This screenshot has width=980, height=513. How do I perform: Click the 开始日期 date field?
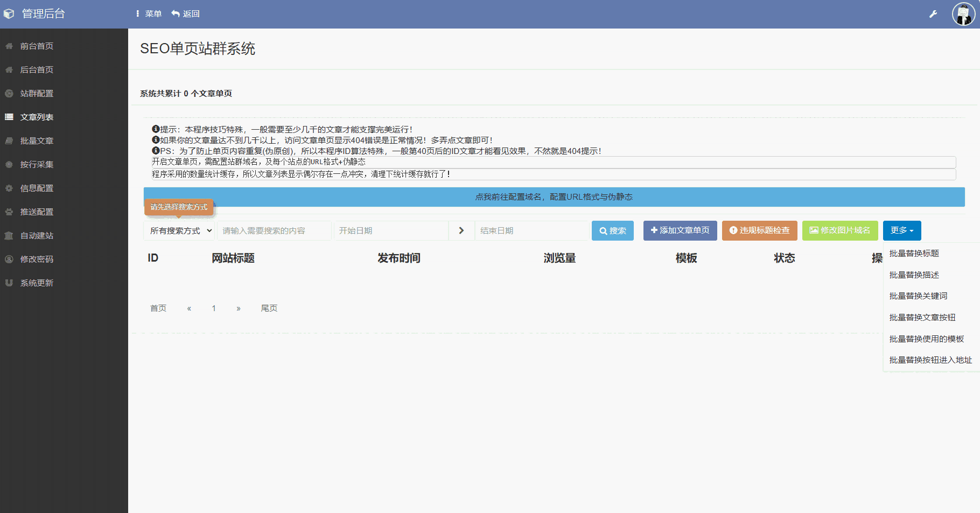[x=391, y=230]
